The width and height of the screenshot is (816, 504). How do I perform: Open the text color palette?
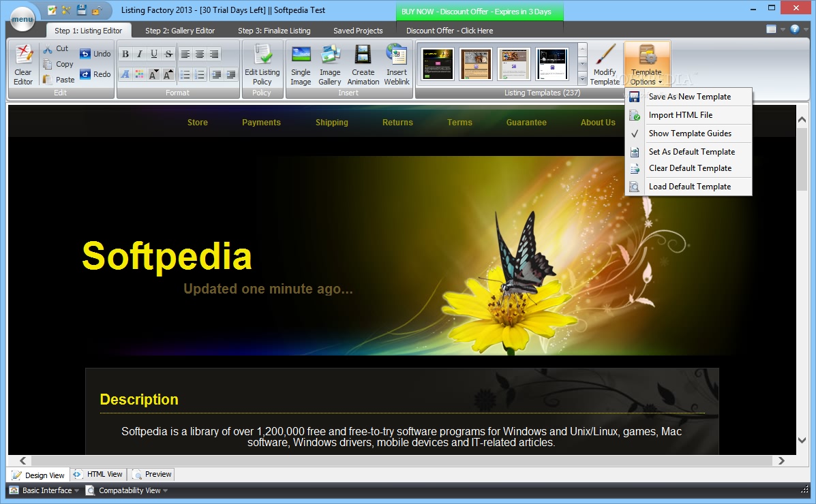click(x=140, y=75)
